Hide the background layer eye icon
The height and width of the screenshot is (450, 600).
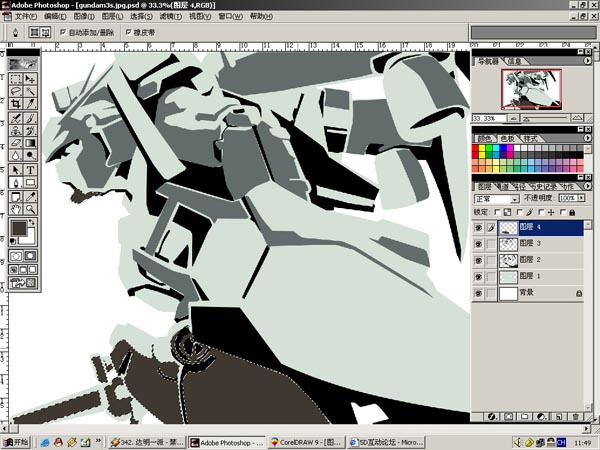click(x=478, y=293)
